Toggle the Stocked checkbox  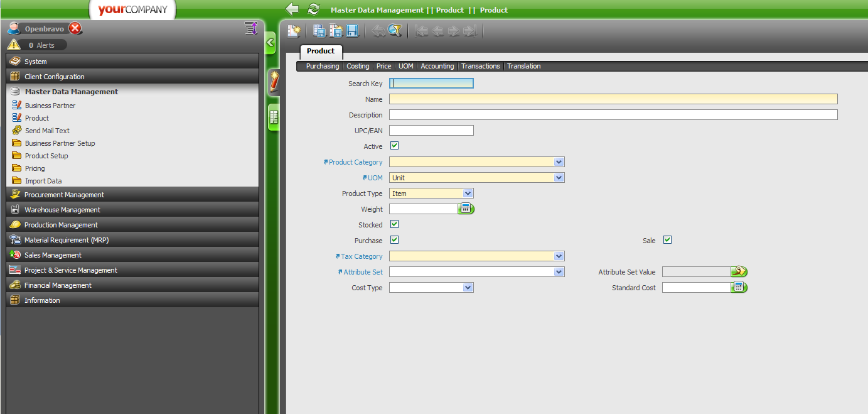[394, 224]
